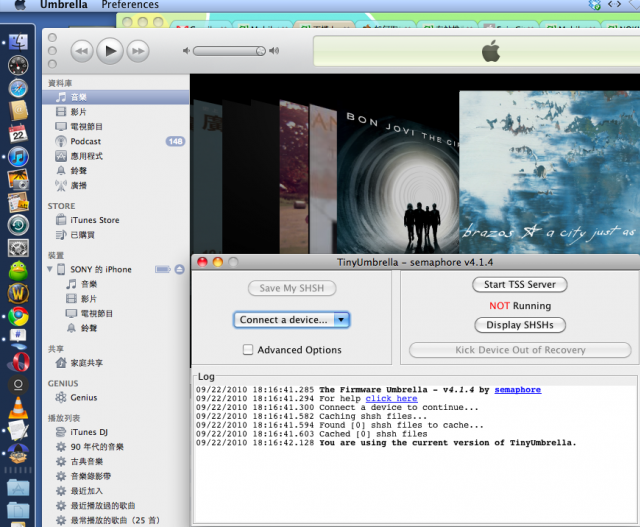
Task: Open 鈴聲 under the iPhone device
Action: (x=116, y=328)
